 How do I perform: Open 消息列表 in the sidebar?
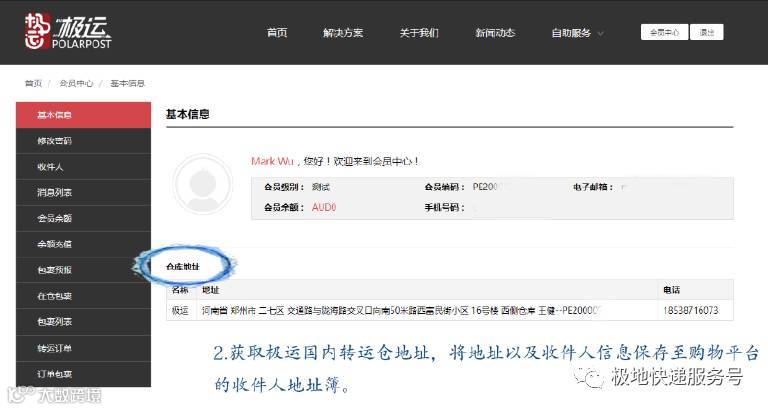pos(83,193)
